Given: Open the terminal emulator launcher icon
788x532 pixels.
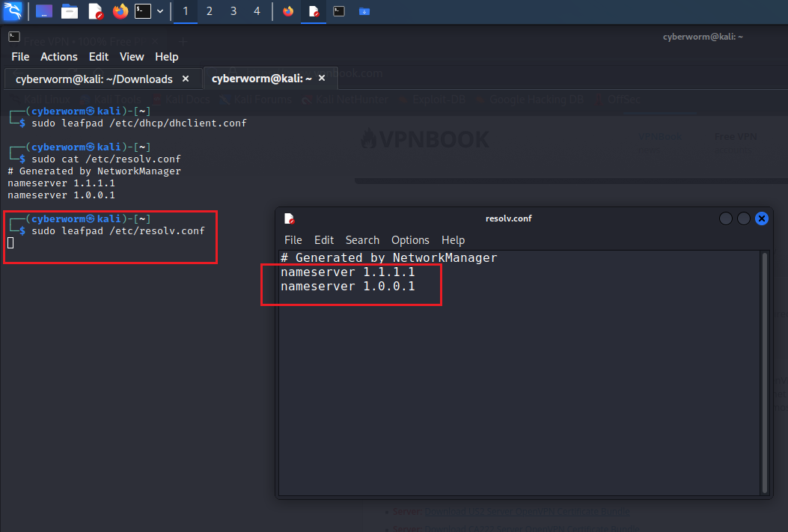Looking at the screenshot, I should pyautogui.click(x=143, y=11).
